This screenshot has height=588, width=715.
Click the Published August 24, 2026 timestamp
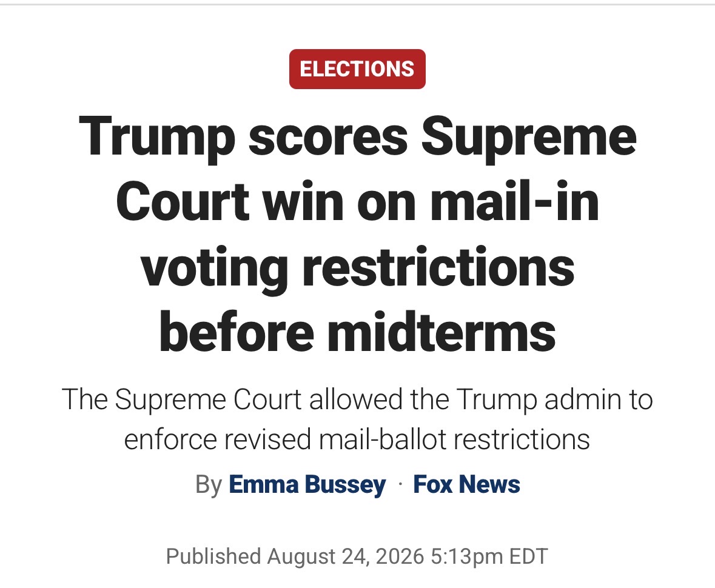tap(357, 556)
